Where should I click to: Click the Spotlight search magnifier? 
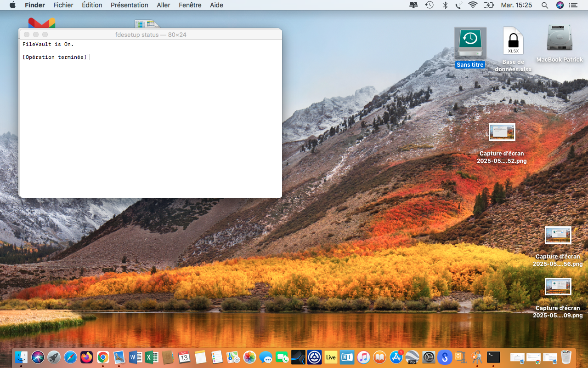point(545,5)
